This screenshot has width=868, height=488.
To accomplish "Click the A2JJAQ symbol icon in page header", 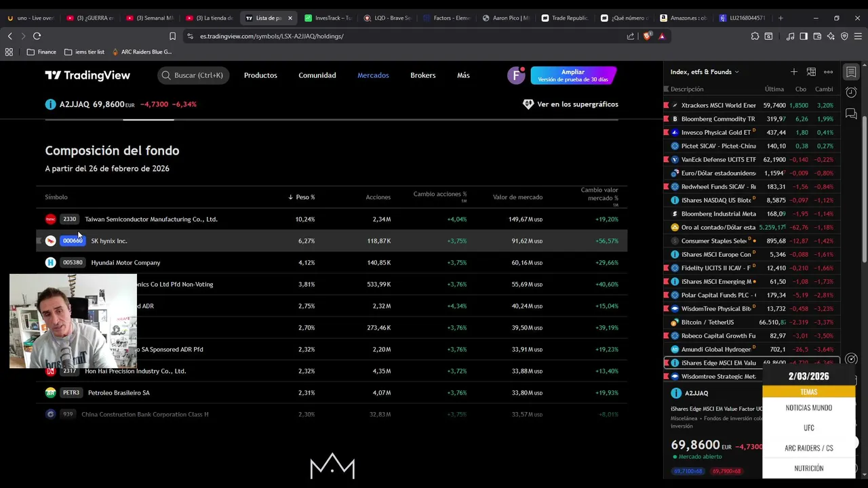I will coord(50,104).
